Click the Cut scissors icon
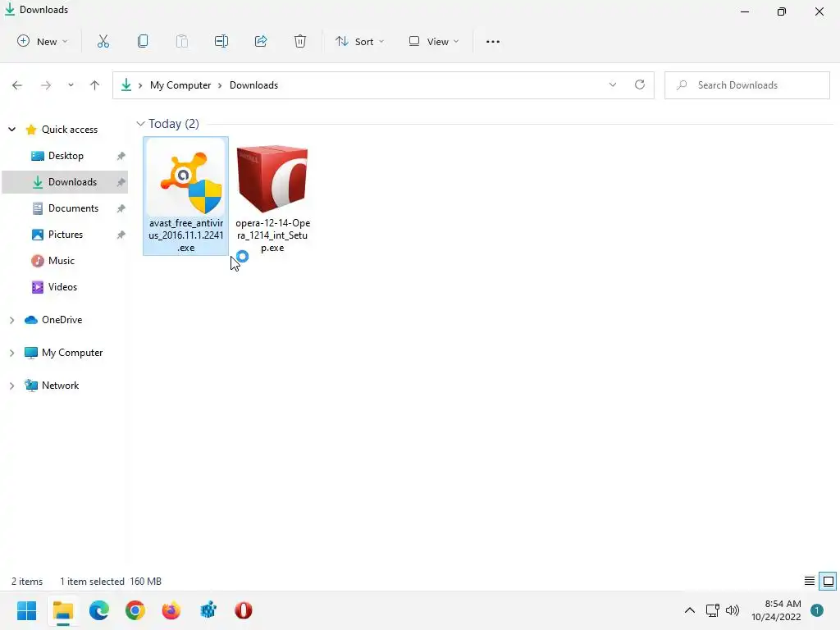Screen dimensions: 840x630 (103, 41)
